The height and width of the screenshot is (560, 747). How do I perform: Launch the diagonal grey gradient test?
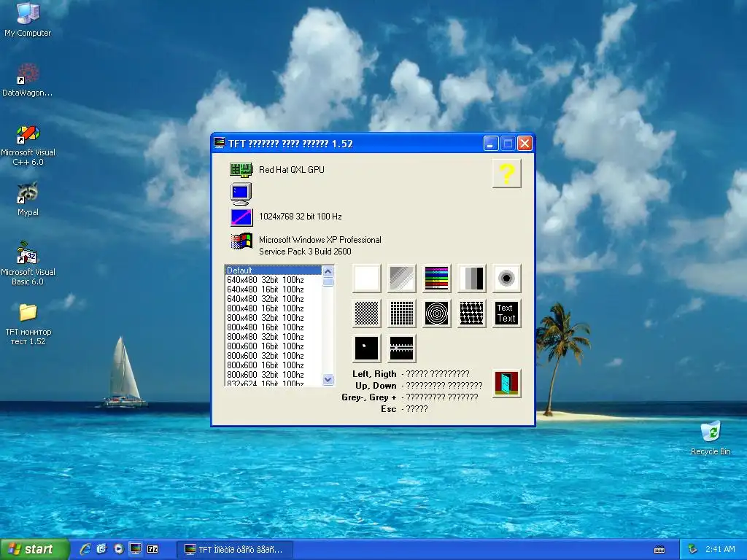tap(402, 278)
